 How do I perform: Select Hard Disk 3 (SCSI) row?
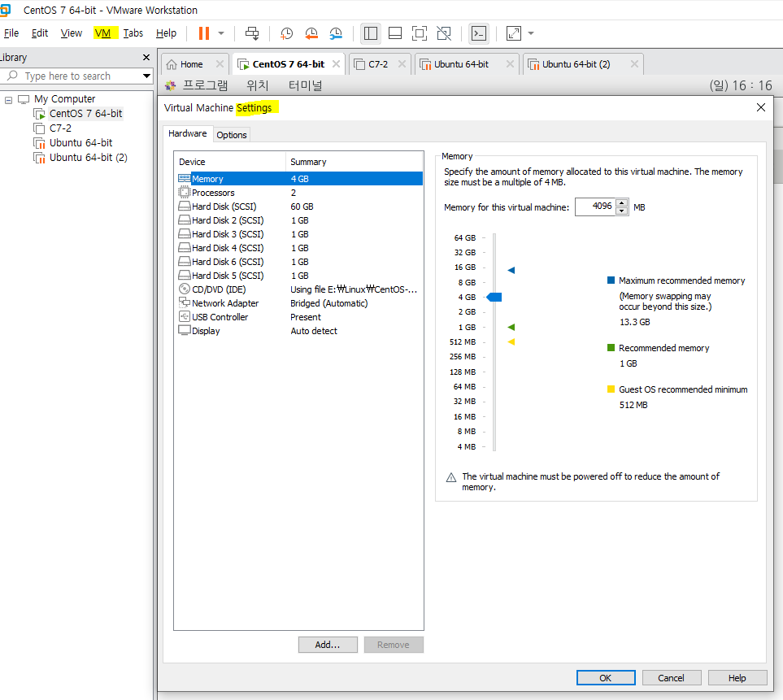[x=300, y=234]
